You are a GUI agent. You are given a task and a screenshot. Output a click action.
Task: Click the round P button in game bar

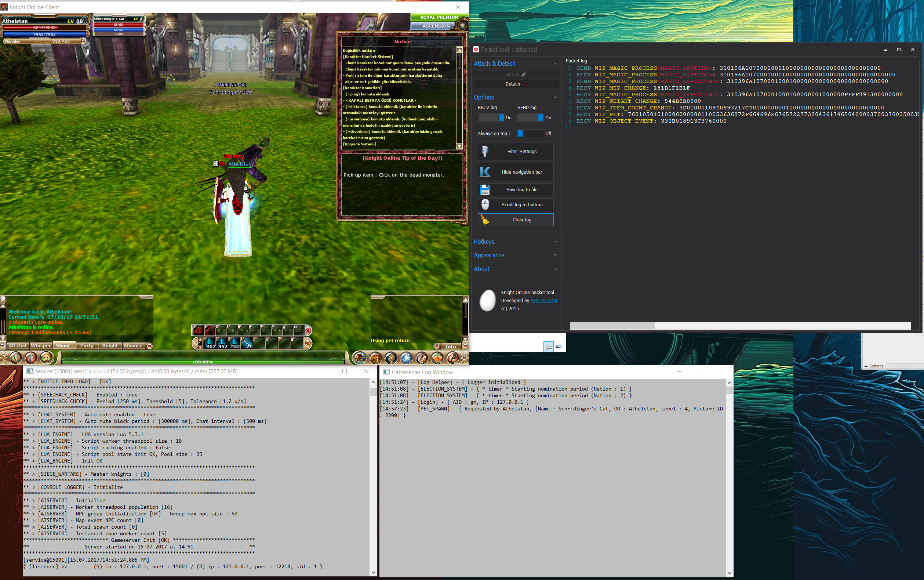tap(31, 358)
